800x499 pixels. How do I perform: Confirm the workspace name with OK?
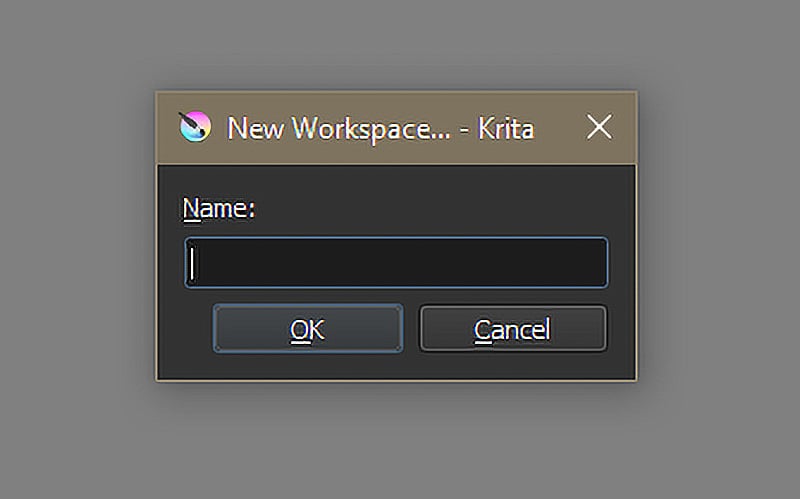coord(308,329)
